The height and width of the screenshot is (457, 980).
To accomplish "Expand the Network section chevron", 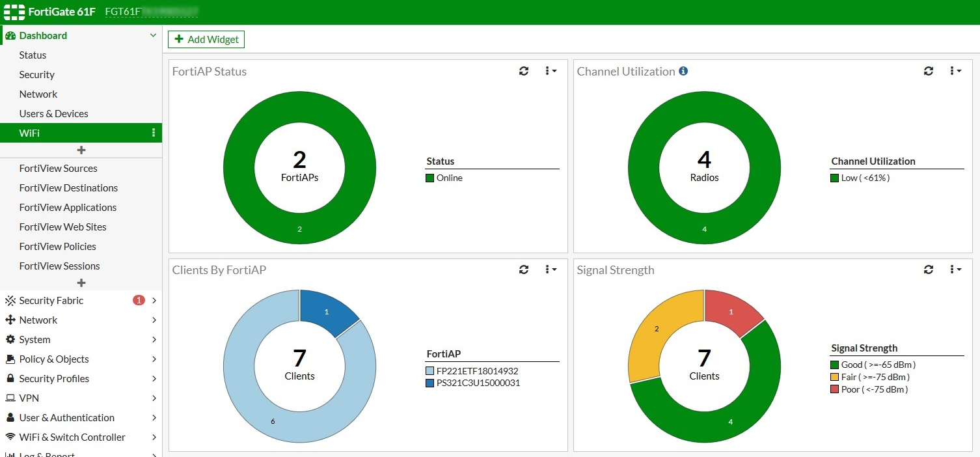I will coord(154,320).
